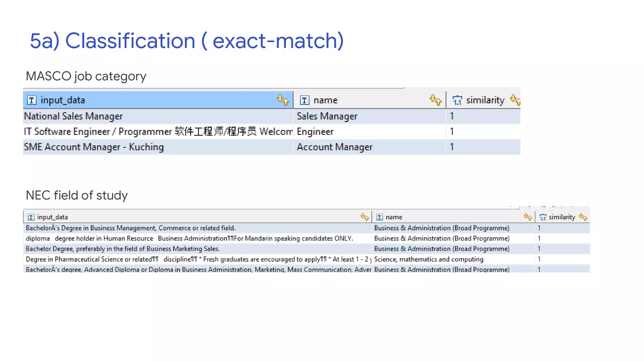Select the Degree in Pharmaceutical Science cell

[197, 259]
